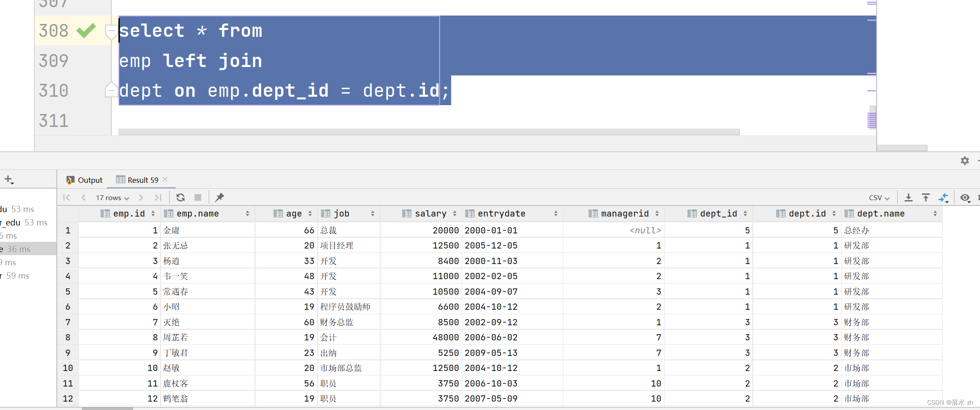Click emp.dept_id in the SQL statement
Screen dimensions: 980x410
[268, 91]
